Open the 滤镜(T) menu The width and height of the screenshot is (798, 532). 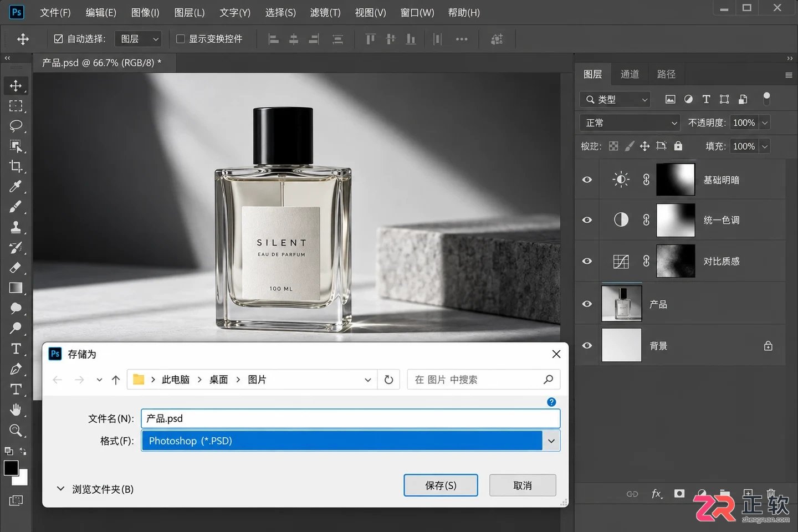tap(325, 12)
